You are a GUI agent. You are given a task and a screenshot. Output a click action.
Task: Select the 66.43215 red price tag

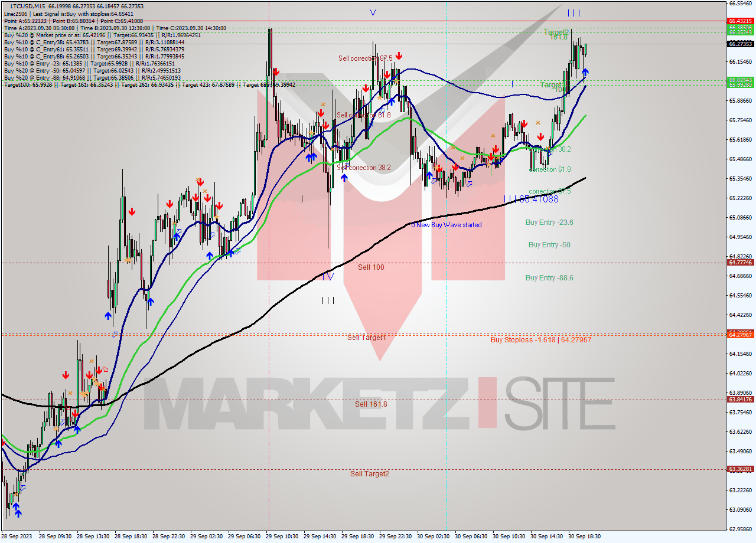(x=740, y=21)
